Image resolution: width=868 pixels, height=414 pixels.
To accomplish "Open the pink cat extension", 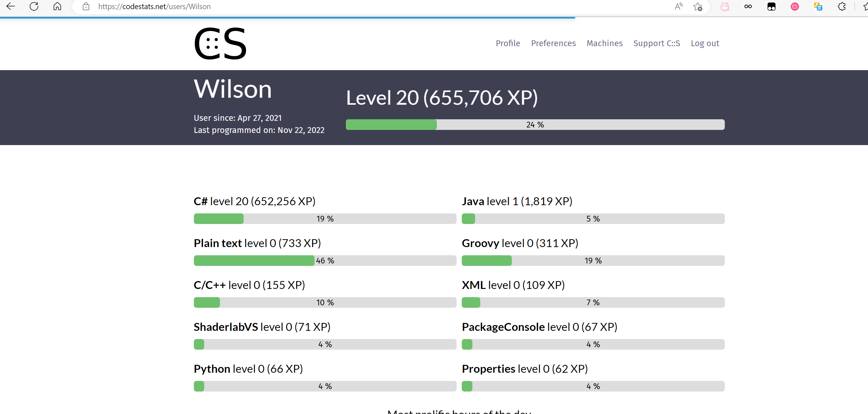I will 724,6.
